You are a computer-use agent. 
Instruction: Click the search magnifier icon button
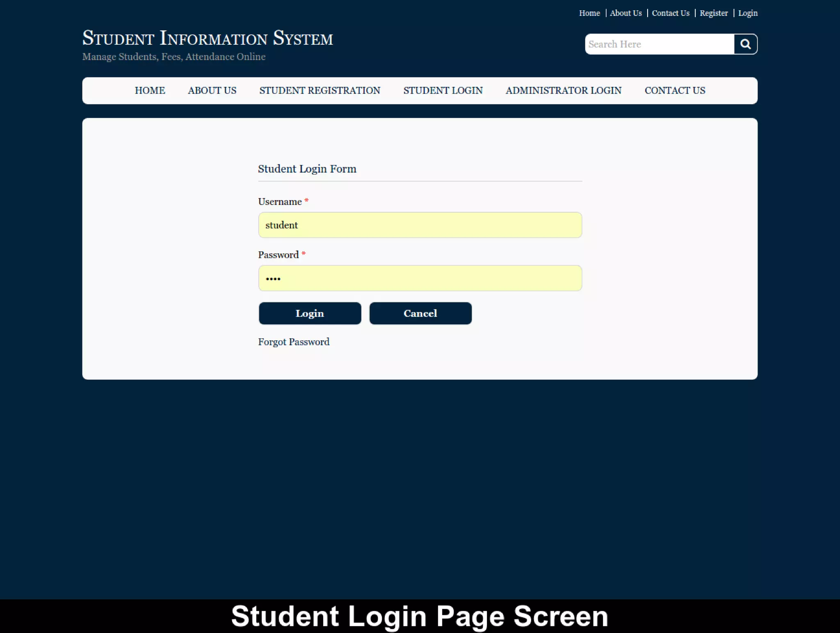click(745, 44)
